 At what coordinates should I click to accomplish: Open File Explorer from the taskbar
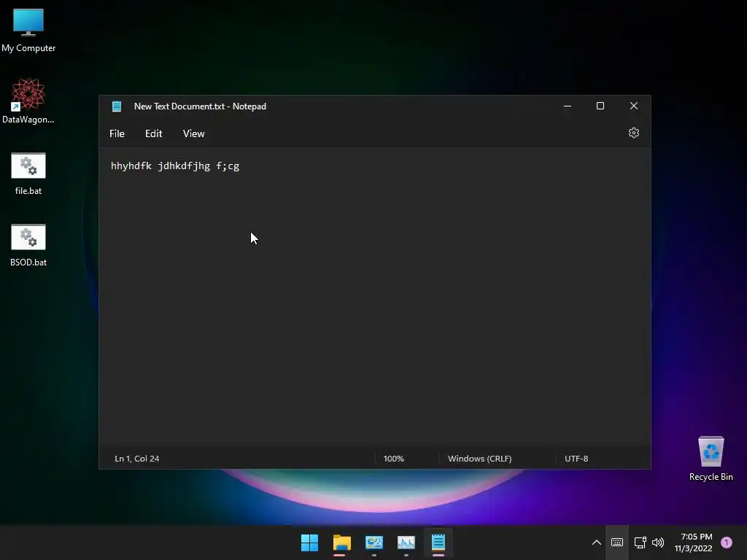coord(341,542)
